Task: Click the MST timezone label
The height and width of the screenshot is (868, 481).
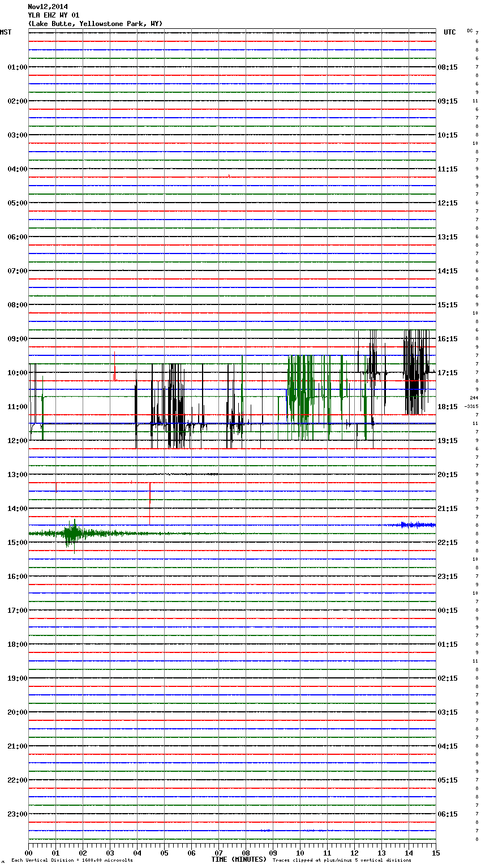Action: pyautogui.click(x=6, y=32)
